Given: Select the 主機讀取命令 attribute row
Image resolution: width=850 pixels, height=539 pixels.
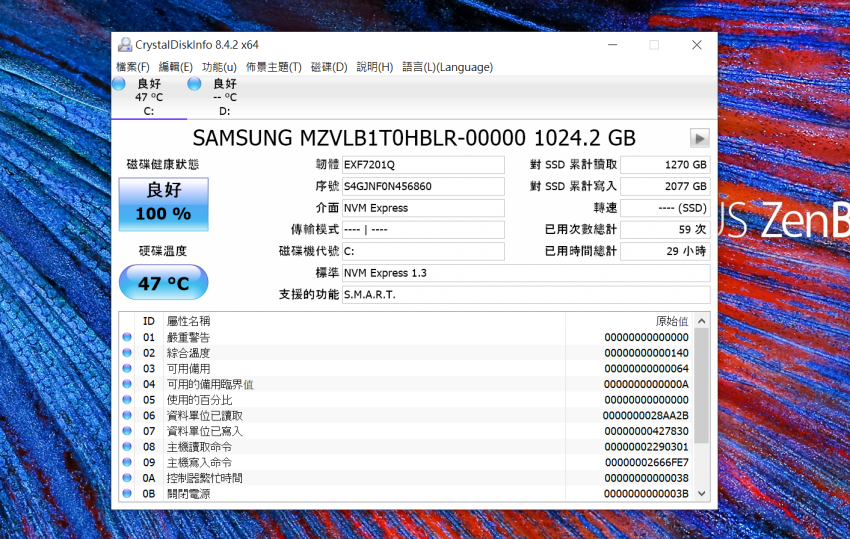Looking at the screenshot, I should point(406,447).
